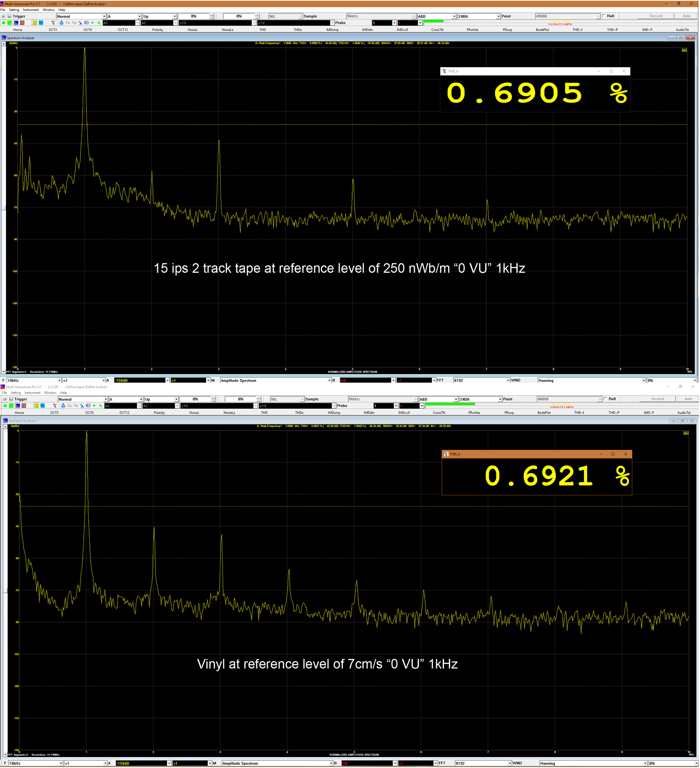This screenshot has height=768, width=700.
Task: Click the green run/stop circle in bottom window
Action: pyautogui.click(x=5, y=406)
